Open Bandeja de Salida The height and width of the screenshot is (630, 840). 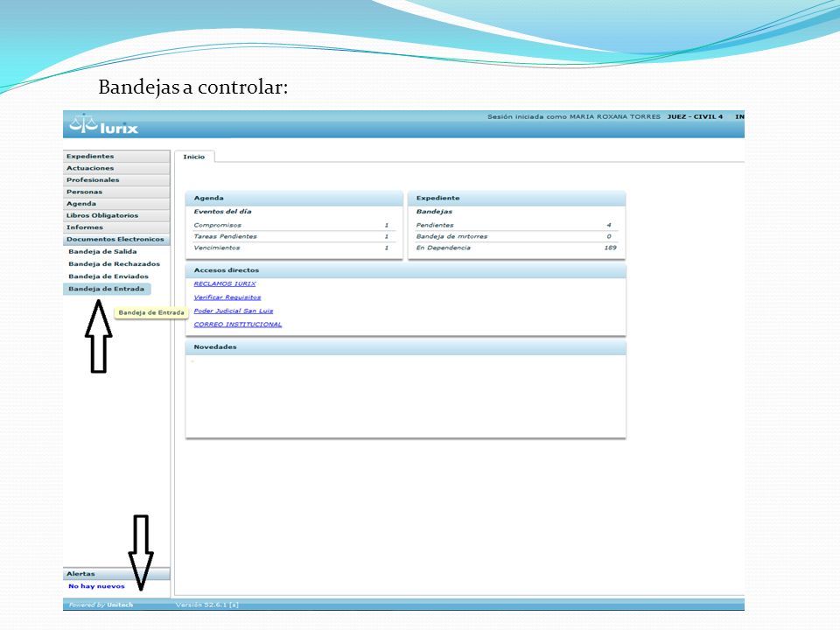coord(102,251)
